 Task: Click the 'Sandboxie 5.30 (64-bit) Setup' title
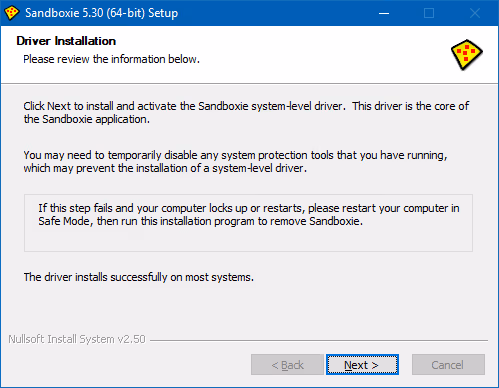tap(102, 13)
